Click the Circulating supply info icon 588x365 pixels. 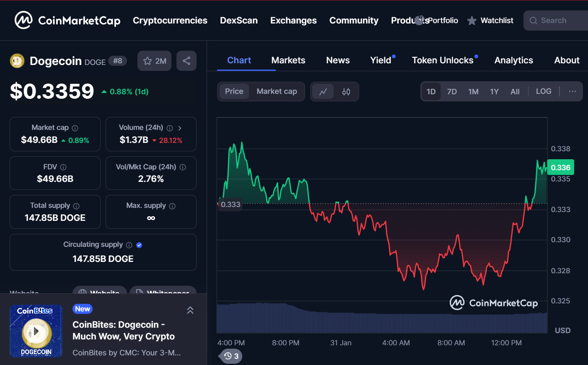tap(129, 245)
